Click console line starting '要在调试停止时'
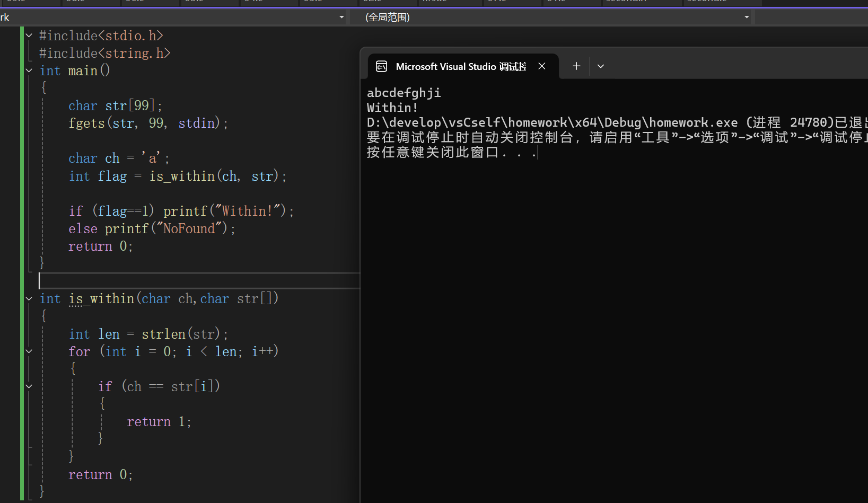The width and height of the screenshot is (868, 503). 617,137
